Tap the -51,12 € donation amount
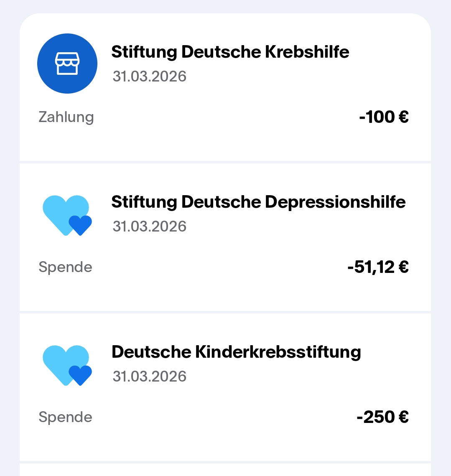Image resolution: width=451 pixels, height=476 pixels. [x=377, y=267]
